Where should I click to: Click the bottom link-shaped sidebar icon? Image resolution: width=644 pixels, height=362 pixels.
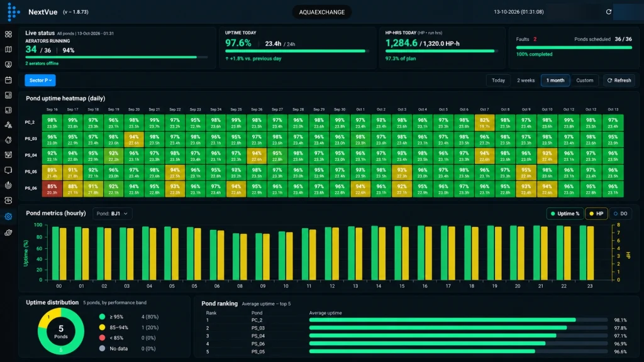tap(8, 233)
